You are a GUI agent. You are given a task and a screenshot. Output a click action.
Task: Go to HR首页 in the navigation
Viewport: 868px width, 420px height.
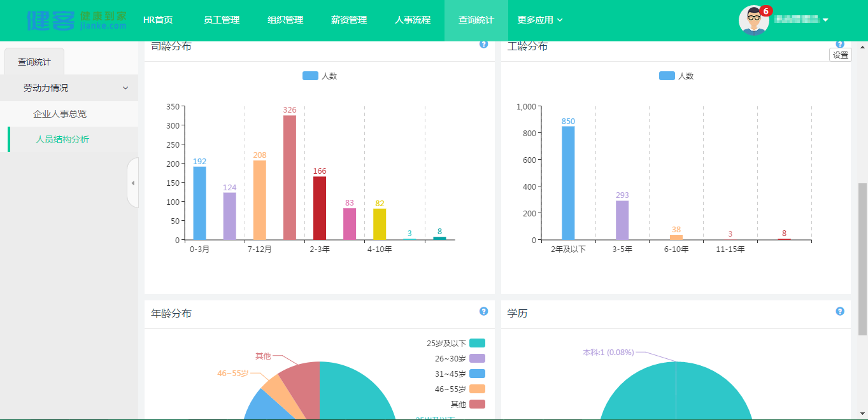(158, 20)
